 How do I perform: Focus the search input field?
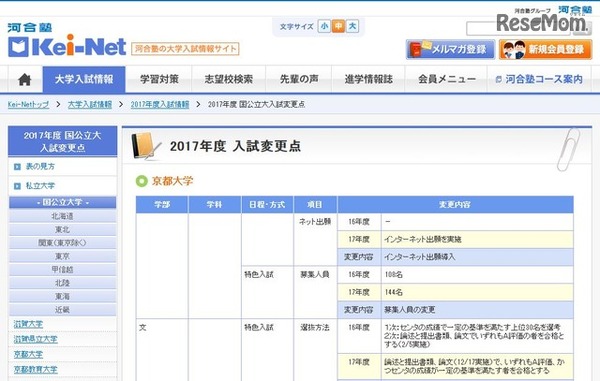[519, 28]
